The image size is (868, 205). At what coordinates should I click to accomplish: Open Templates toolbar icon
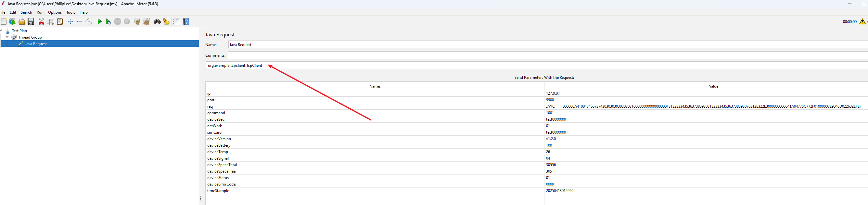click(12, 21)
